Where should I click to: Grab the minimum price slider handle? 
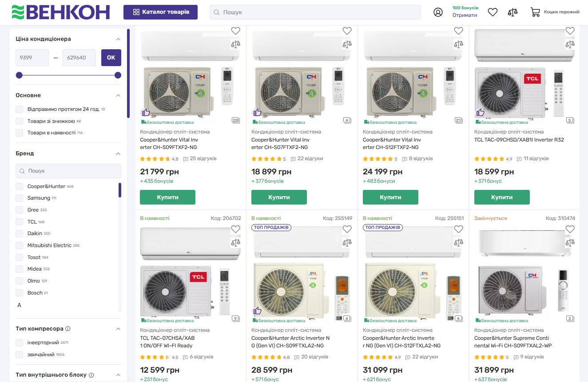pyautogui.click(x=19, y=75)
